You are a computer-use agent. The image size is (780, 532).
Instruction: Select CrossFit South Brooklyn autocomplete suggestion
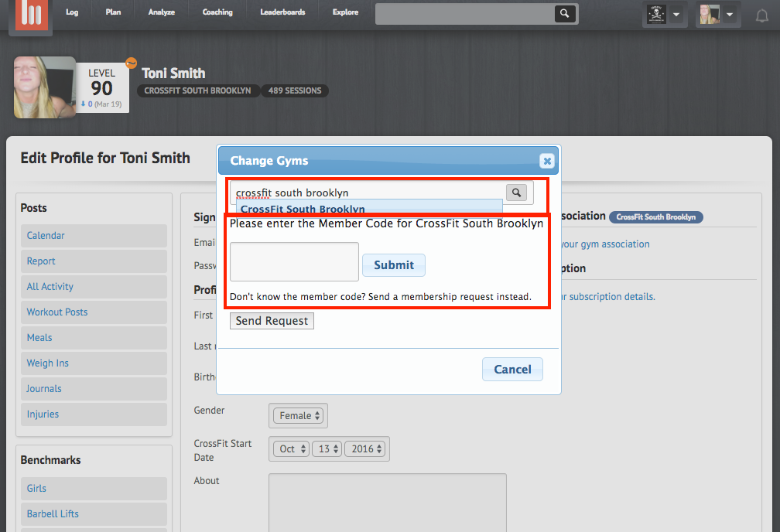click(x=369, y=208)
